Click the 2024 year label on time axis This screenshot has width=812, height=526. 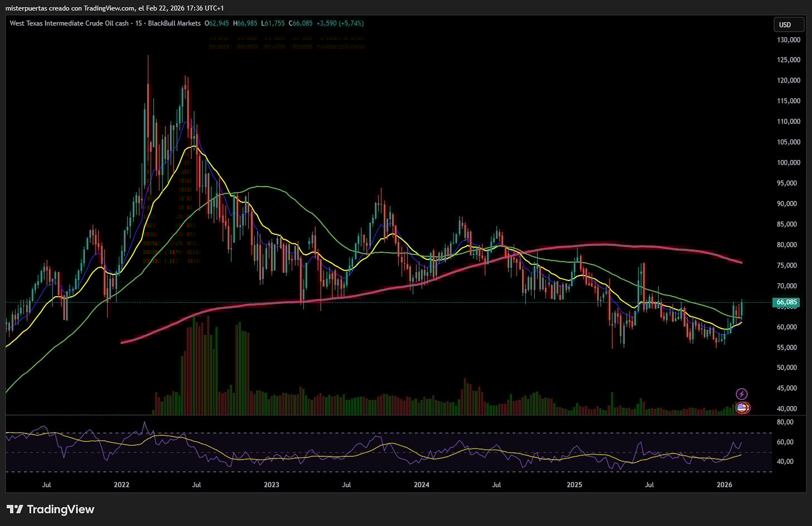pyautogui.click(x=422, y=485)
